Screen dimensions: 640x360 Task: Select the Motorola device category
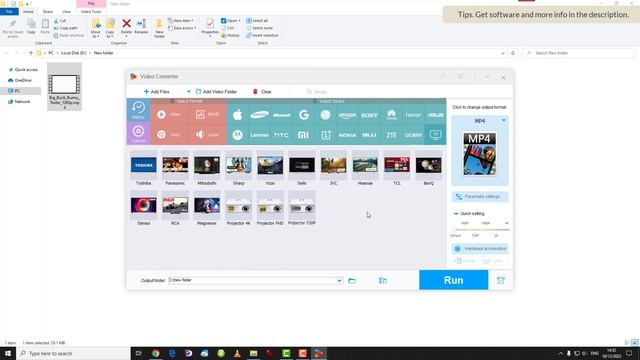tap(238, 135)
